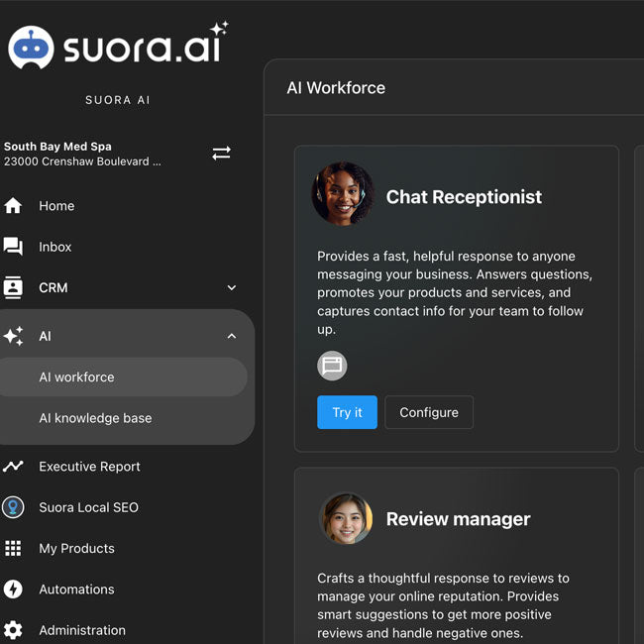Select the AI workforce menu item
Viewport: 644px width, 644px height.
pyautogui.click(x=76, y=377)
